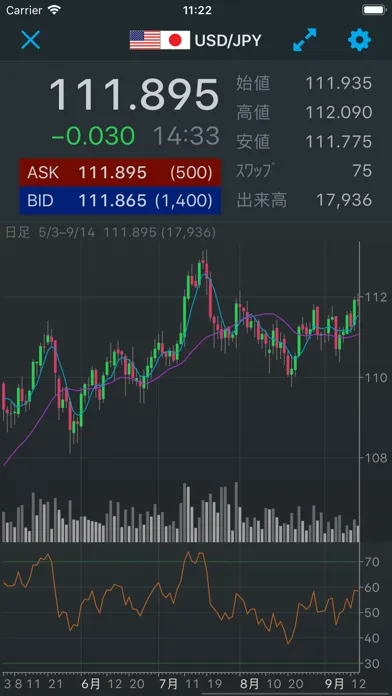The image size is (392, 696).
Task: Tap the 高値 high price row
Action: point(305,112)
